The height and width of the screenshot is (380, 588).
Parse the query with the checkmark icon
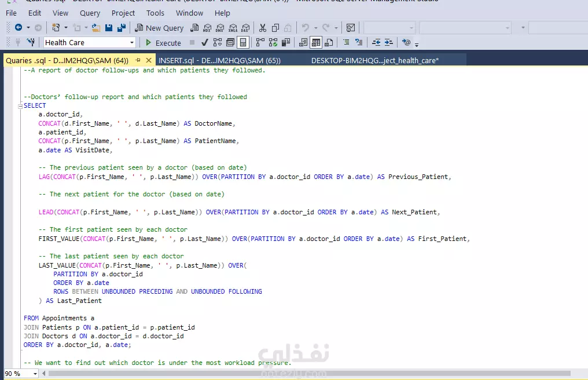coord(204,42)
